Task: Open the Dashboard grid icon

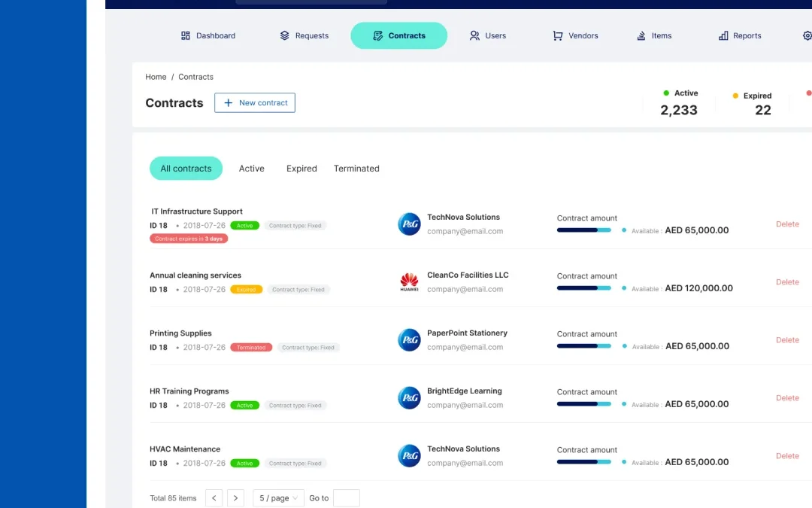Action: (186, 36)
